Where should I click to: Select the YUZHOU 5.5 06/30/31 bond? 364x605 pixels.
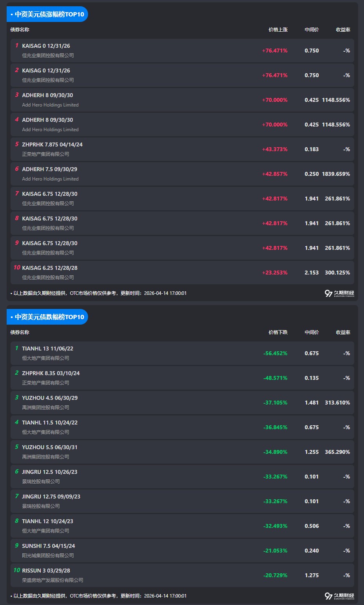click(x=50, y=447)
